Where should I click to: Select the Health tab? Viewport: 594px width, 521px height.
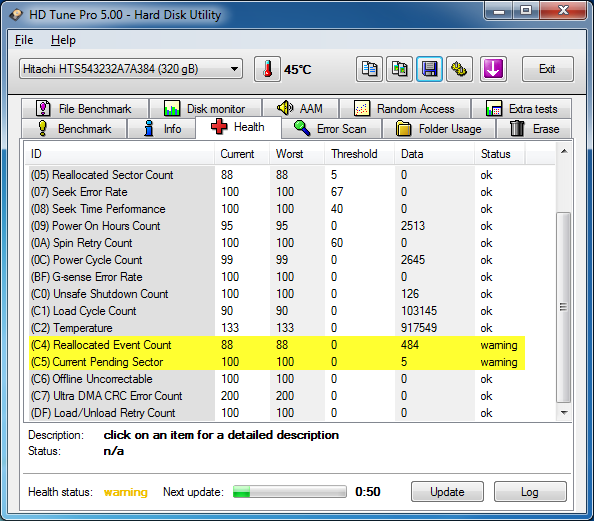(238, 127)
